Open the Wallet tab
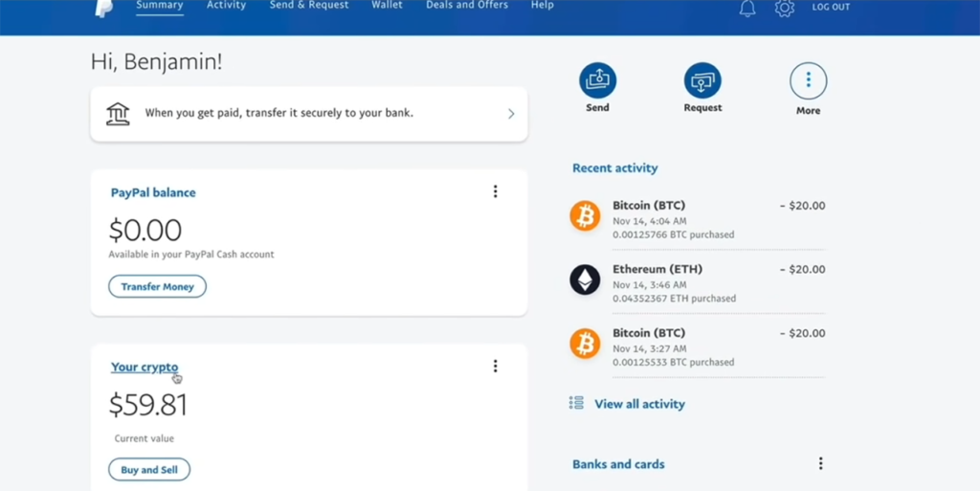The height and width of the screenshot is (491, 980). tap(387, 6)
